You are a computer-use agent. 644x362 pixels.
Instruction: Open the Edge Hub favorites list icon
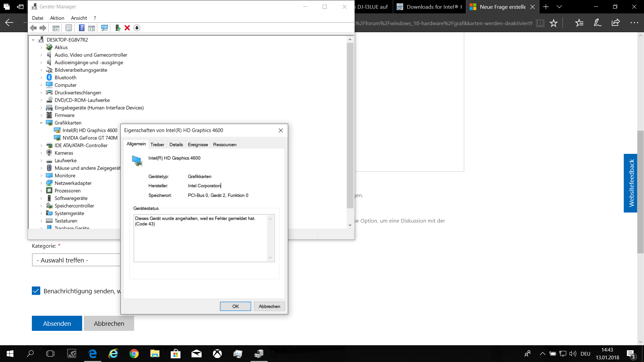(x=579, y=23)
